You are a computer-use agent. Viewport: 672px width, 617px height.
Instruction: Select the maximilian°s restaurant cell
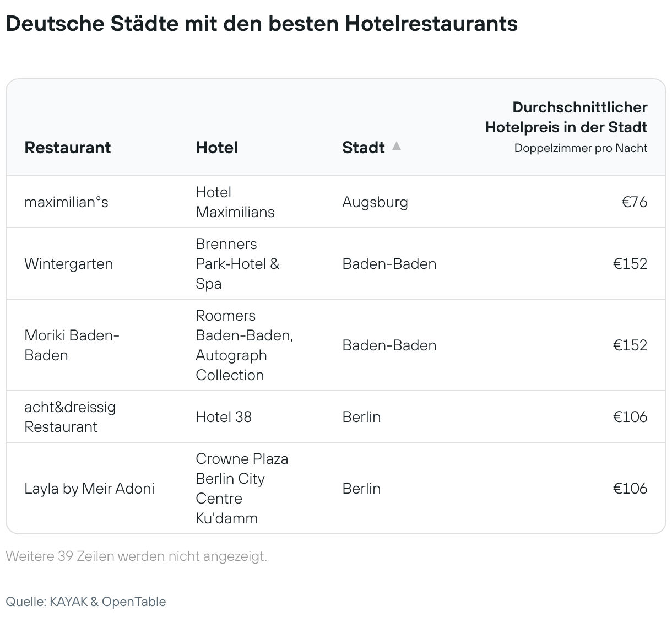point(67,202)
